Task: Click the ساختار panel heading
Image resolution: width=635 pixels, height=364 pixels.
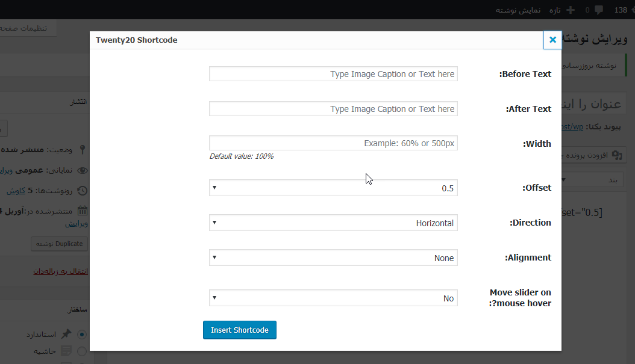Action: 77,309
